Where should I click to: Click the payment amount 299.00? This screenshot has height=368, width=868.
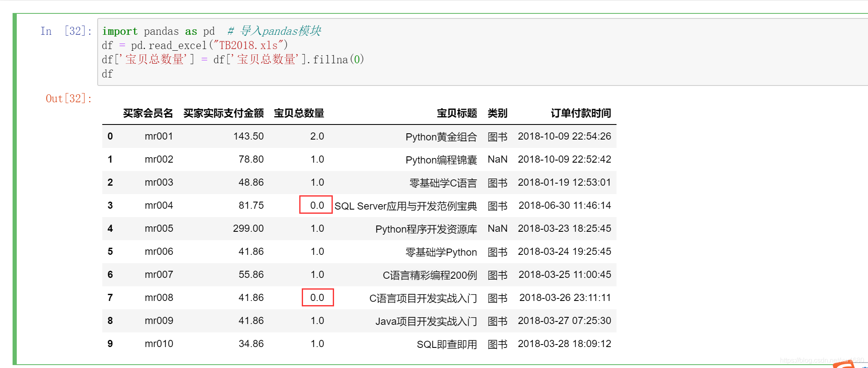[x=249, y=228]
